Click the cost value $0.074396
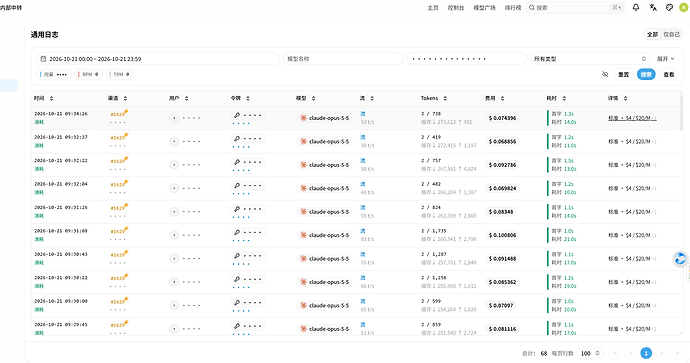Viewport: 690px width, 363px height. [502, 118]
